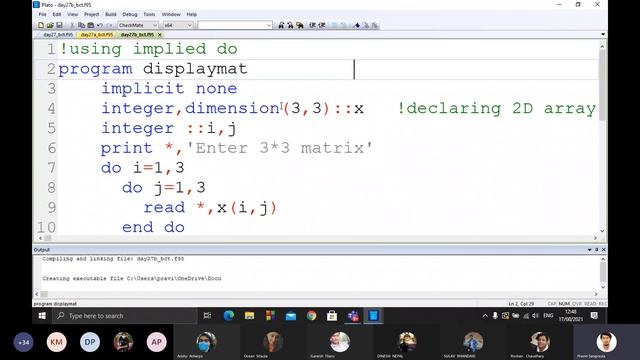Screen dimensions: 640x360
Task: Click the taskbar 'Type here to search' box
Action: [x=124, y=316]
